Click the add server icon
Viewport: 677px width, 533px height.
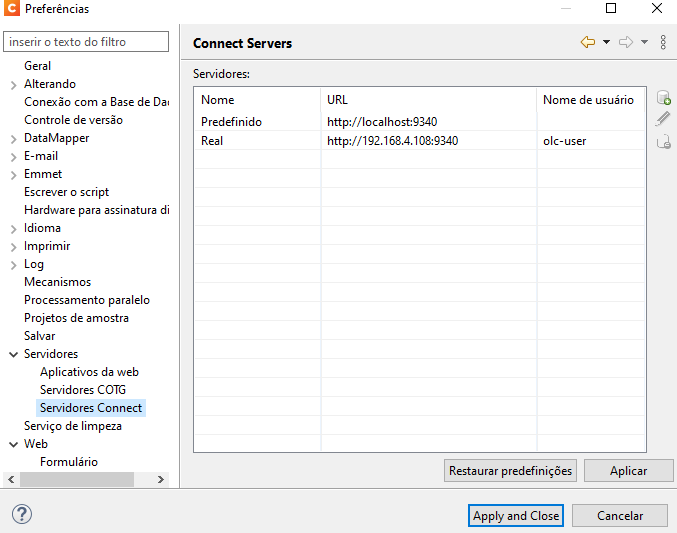(x=664, y=98)
